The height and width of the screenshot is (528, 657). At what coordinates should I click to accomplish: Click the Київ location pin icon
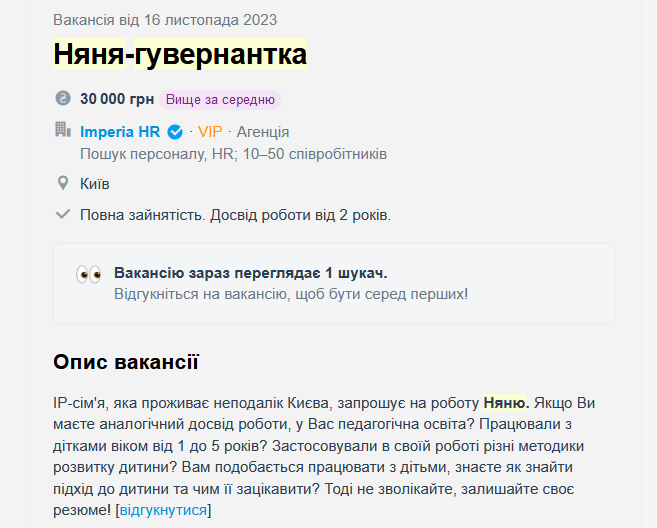63,184
